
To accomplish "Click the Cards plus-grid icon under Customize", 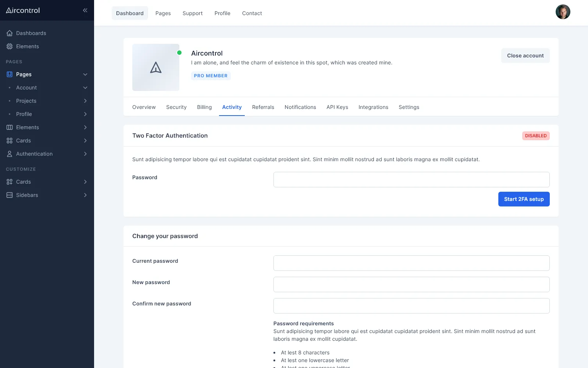I will coord(10,182).
